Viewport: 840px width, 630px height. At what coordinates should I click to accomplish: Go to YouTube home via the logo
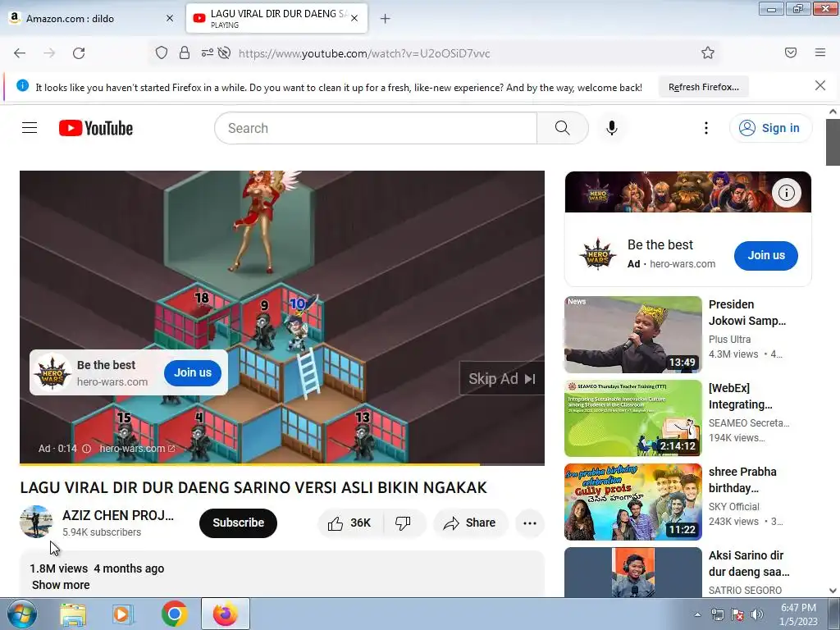pyautogui.click(x=96, y=128)
